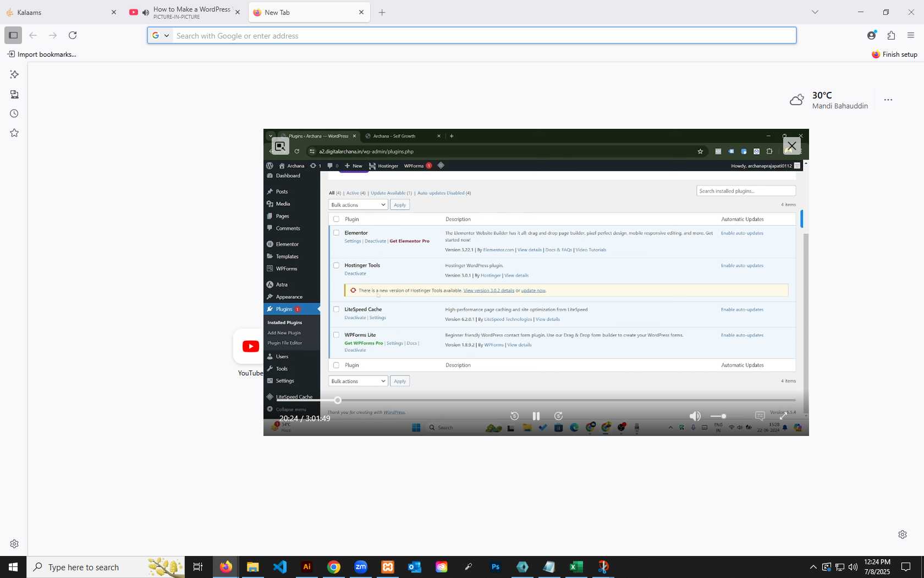
Task: Open the Firefox account icon
Action: click(871, 35)
